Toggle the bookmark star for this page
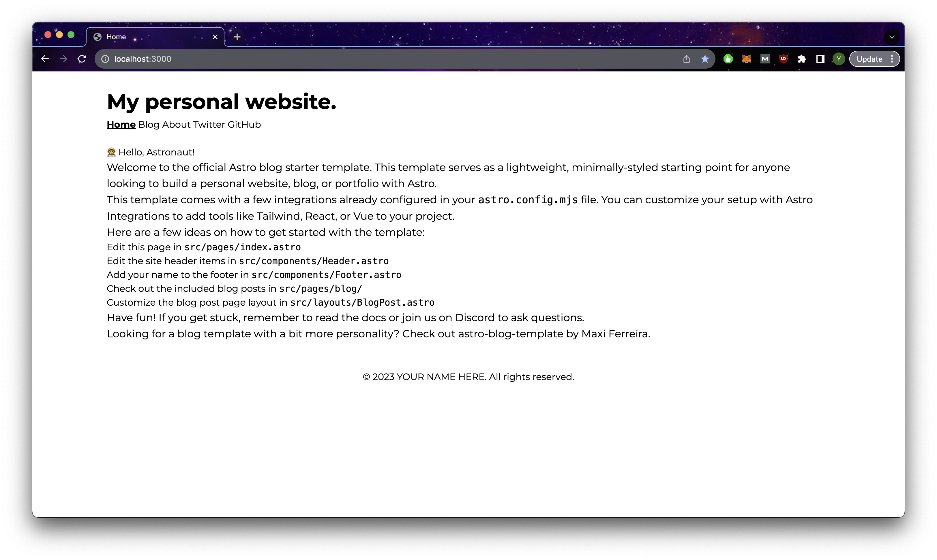Screen dimensions: 937x560 (705, 59)
